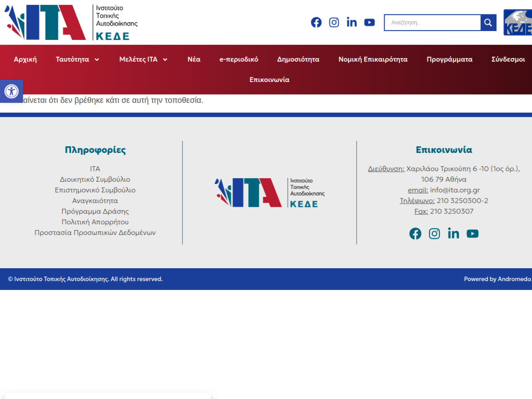This screenshot has height=399, width=532.
Task: Open the Νομική Επικαιρότητα menu item
Action: tap(373, 59)
